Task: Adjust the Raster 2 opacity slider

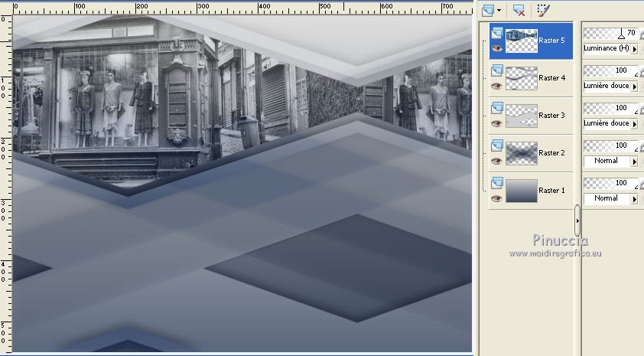Action: pyautogui.click(x=611, y=145)
